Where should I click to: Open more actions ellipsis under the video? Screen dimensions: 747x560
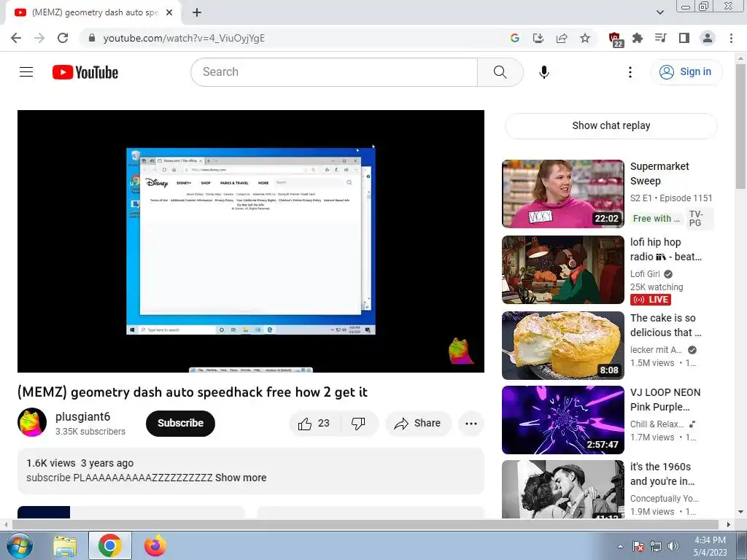click(471, 424)
